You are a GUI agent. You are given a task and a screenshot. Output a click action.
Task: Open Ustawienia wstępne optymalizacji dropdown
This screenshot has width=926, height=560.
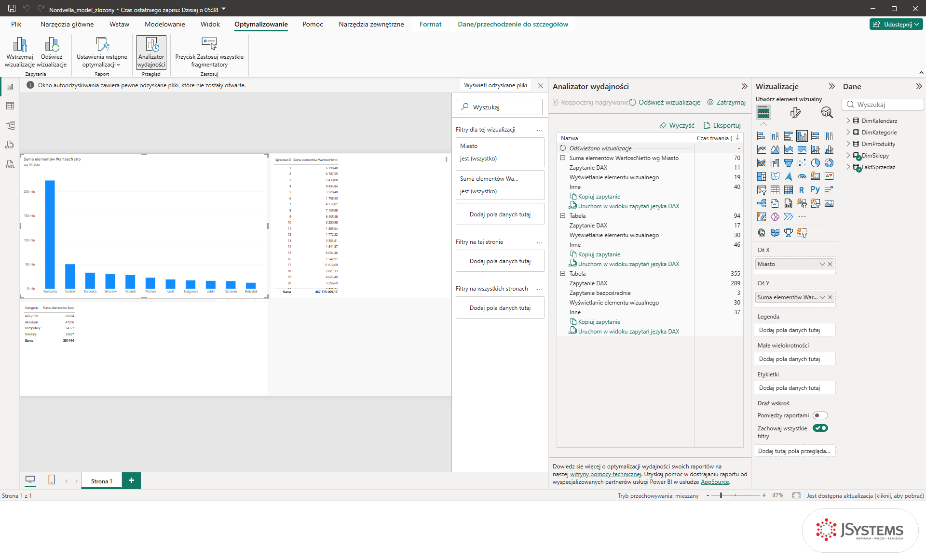(102, 53)
